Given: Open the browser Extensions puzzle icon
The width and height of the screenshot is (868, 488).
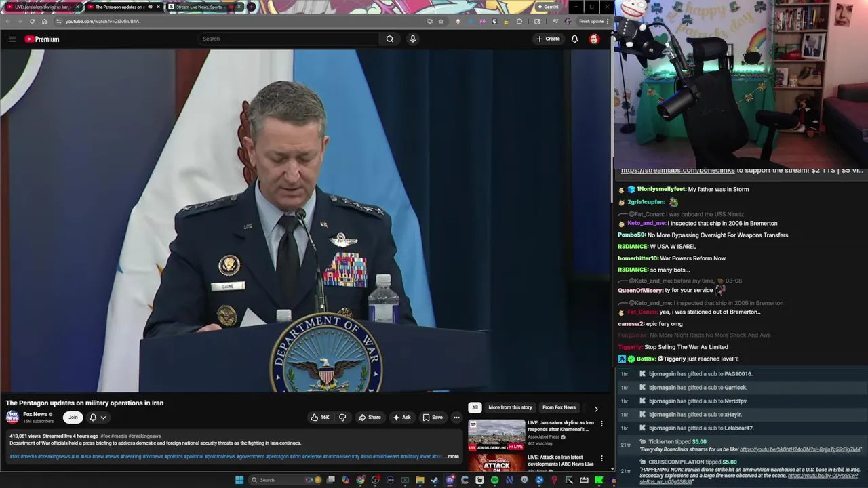Looking at the screenshot, I should pyautogui.click(x=519, y=21).
